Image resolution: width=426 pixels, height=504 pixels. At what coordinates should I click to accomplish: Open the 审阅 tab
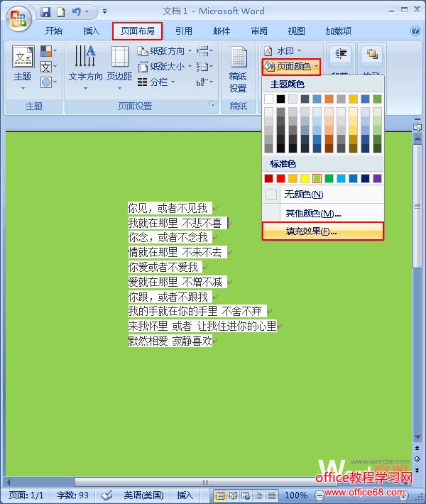[259, 31]
